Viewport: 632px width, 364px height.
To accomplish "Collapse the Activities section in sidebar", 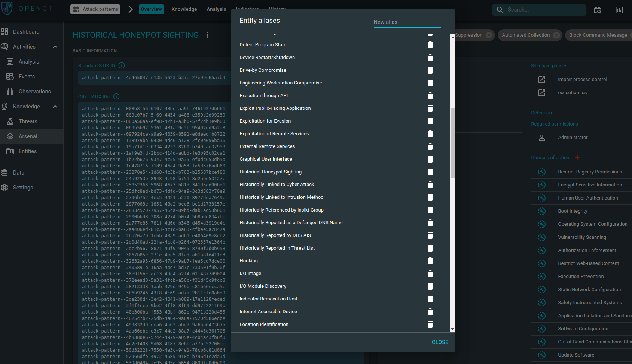I will click(x=55, y=46).
